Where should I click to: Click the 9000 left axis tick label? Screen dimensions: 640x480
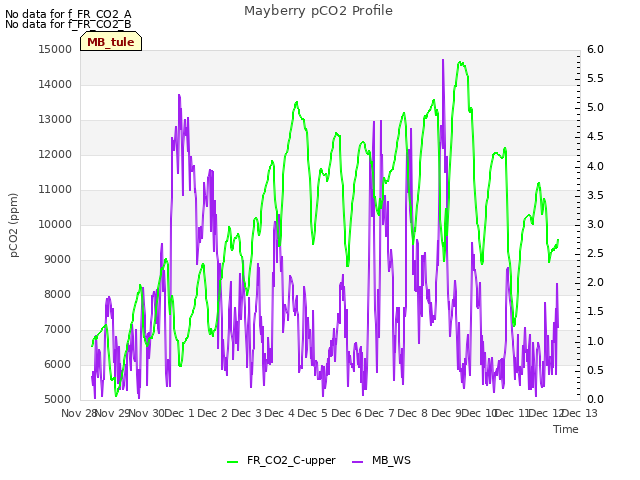[x=58, y=260]
